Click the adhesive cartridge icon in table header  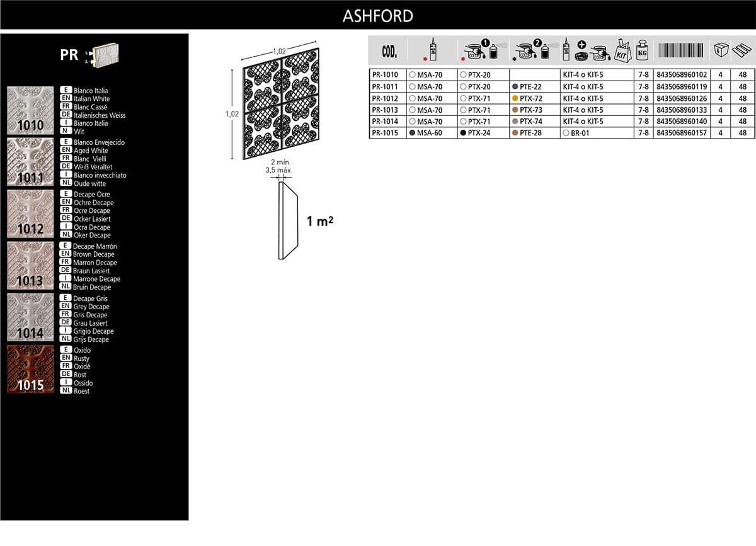point(433,50)
